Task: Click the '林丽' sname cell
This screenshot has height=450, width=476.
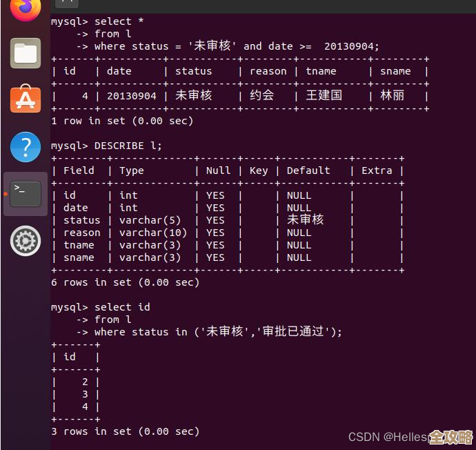Action: pyautogui.click(x=393, y=95)
